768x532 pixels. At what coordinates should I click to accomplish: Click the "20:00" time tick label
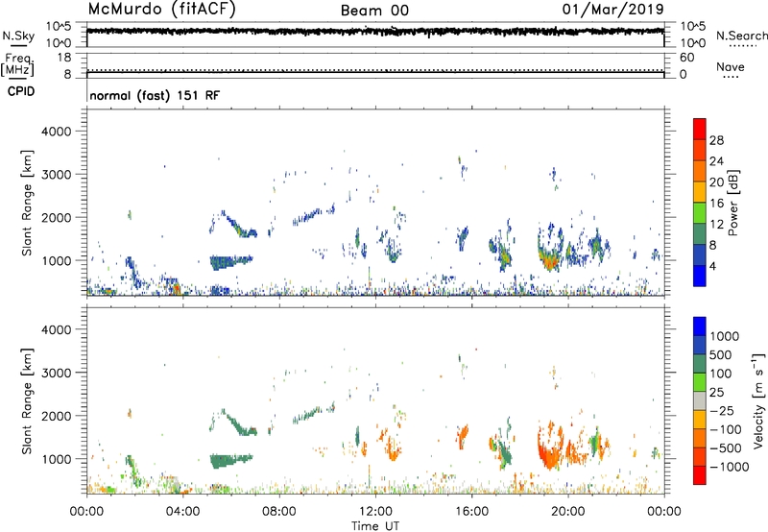[x=568, y=512]
